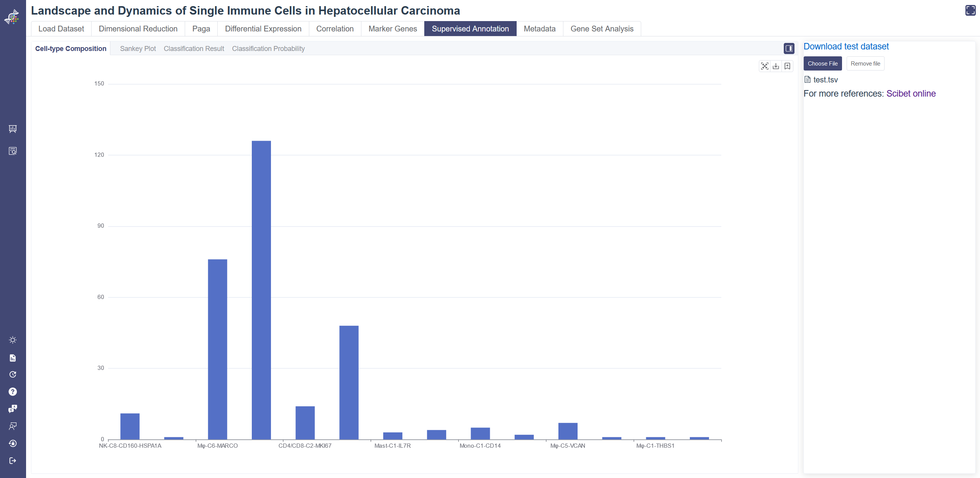The height and width of the screenshot is (478, 980).
Task: Click the logout icon in sidebar
Action: [x=13, y=460]
